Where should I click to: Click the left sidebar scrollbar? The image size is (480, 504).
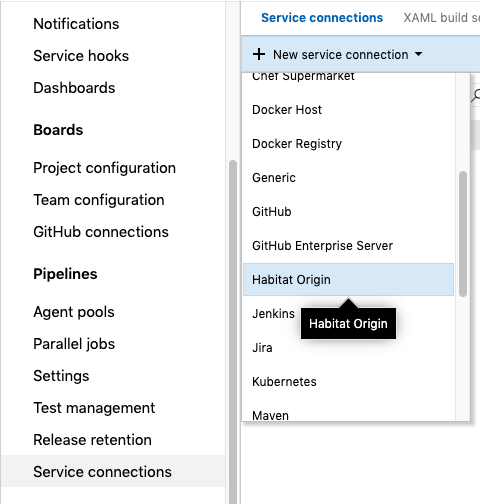pyautogui.click(x=233, y=332)
